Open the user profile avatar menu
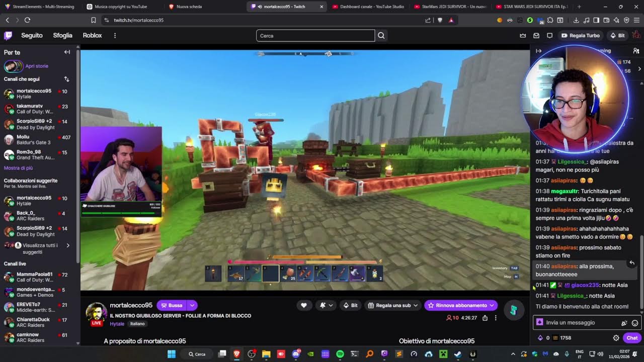644x362 pixels. pyautogui.click(x=636, y=36)
